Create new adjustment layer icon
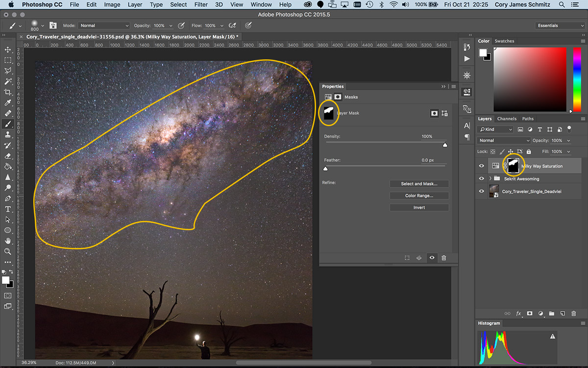The width and height of the screenshot is (588, 368). point(540,314)
